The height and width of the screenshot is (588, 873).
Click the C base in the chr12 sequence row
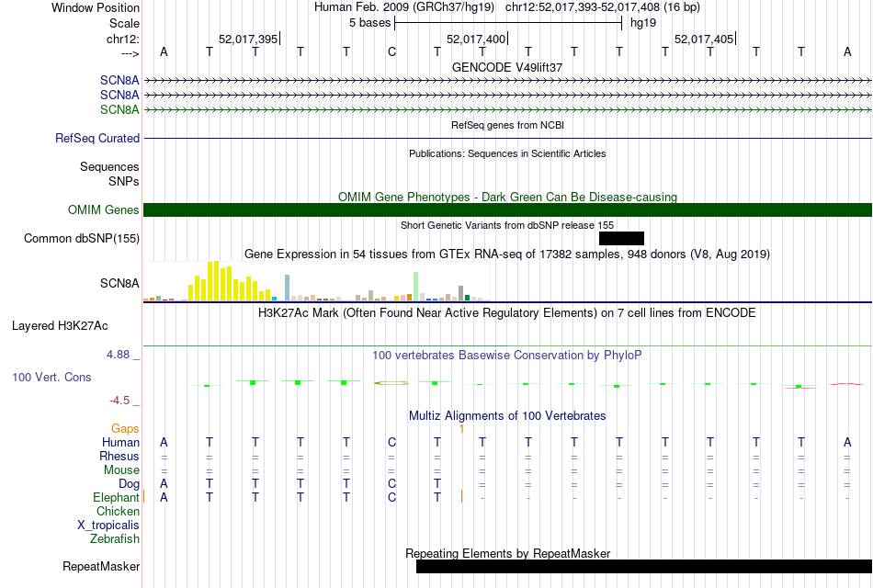click(392, 51)
